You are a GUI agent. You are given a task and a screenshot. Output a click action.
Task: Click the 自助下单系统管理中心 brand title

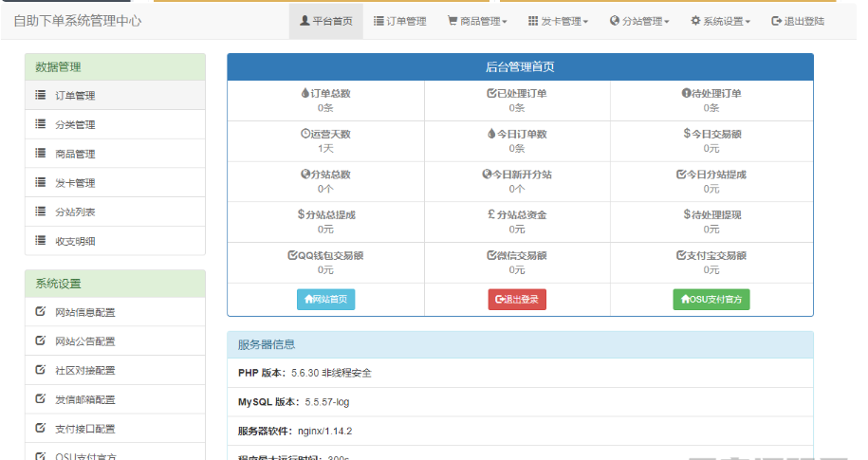(78, 21)
